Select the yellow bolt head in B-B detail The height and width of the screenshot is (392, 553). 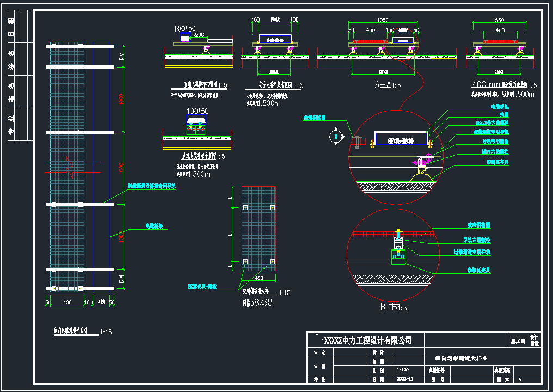coord(399,231)
